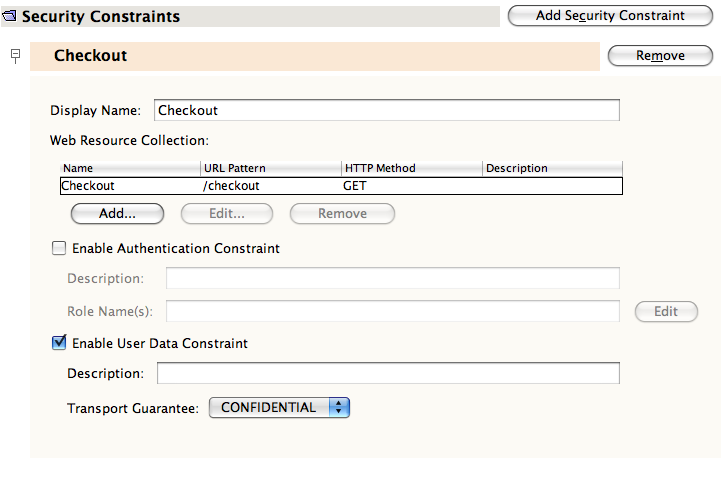Click Add Security Constraint button

610,15
